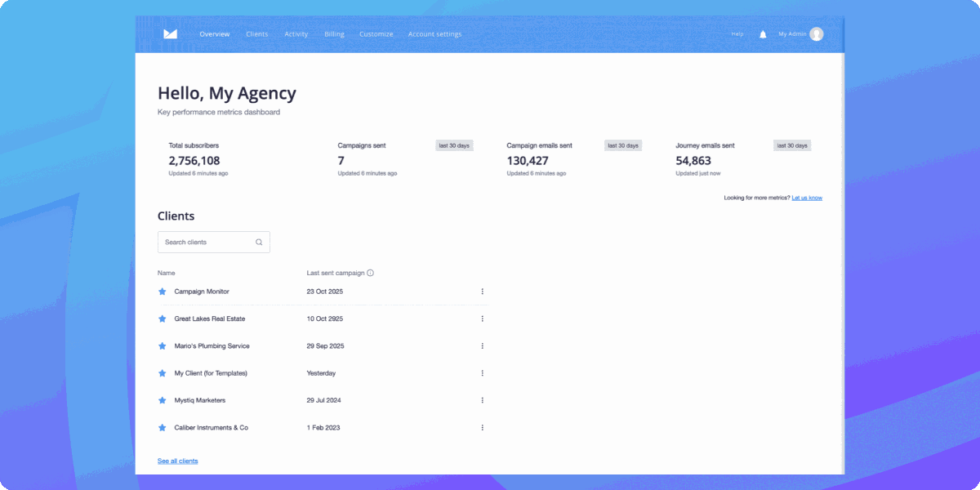Open options menu for Mario's Plumbing Service
The width and height of the screenshot is (980, 490).
[482, 346]
